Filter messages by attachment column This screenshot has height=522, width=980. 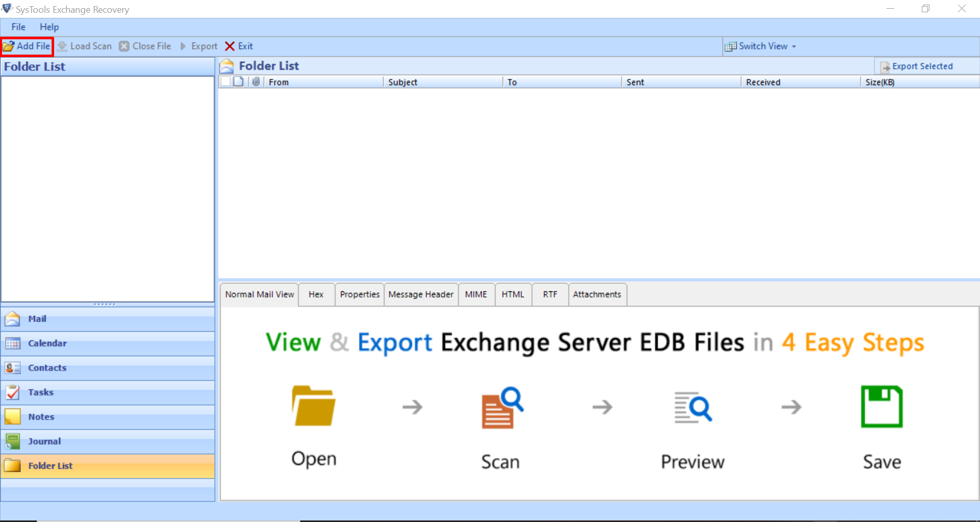click(x=255, y=82)
